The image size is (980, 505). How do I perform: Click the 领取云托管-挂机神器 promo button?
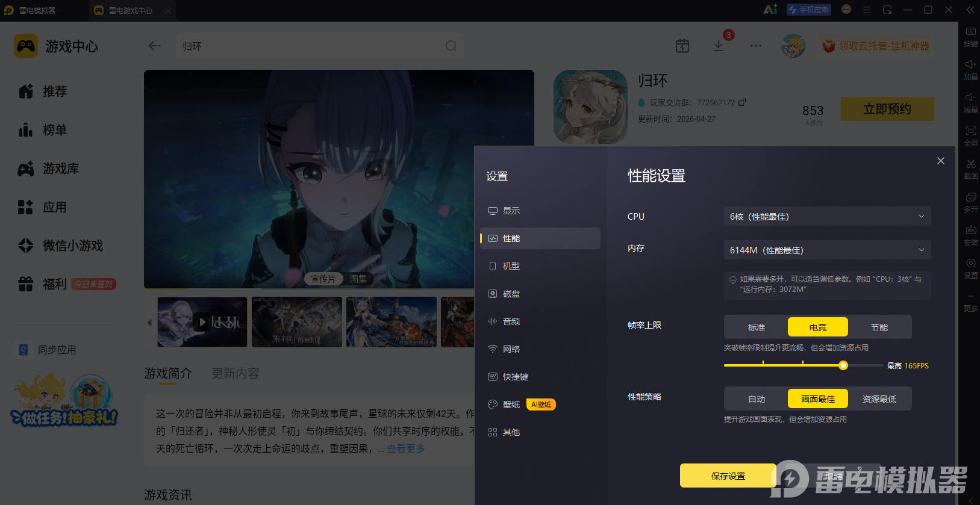(876, 46)
